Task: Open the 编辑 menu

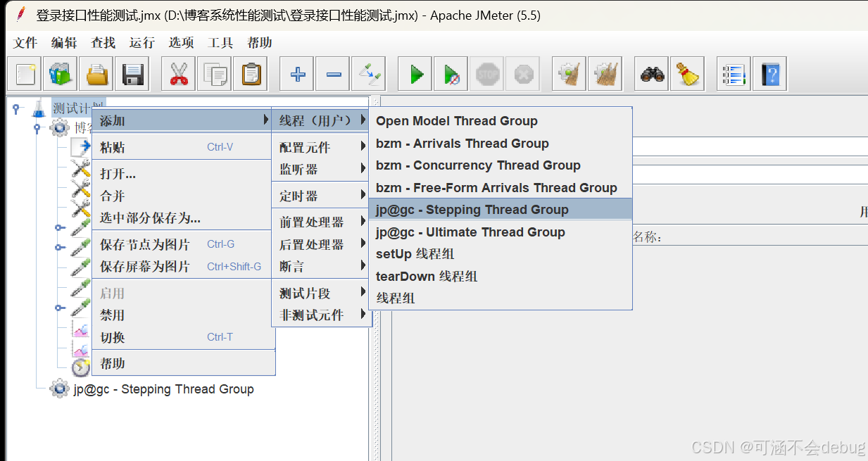Action: 64,43
